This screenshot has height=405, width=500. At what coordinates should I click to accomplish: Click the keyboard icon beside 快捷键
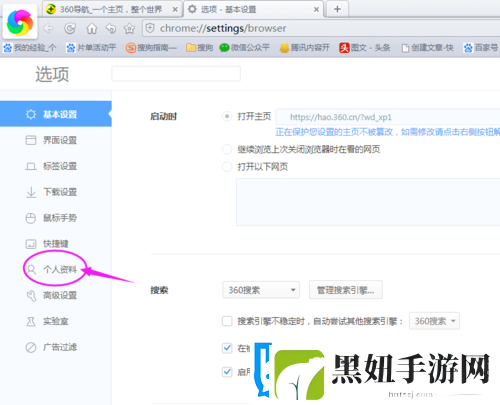(31, 244)
